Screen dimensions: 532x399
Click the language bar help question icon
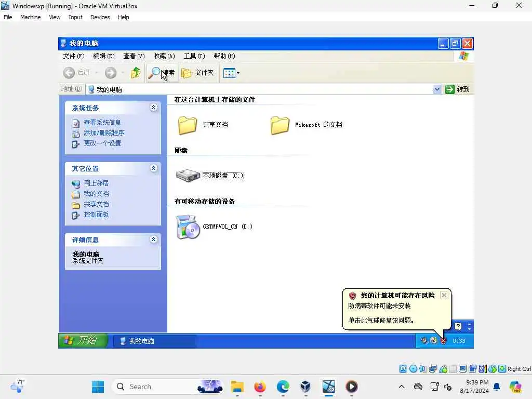pyautogui.click(x=458, y=326)
